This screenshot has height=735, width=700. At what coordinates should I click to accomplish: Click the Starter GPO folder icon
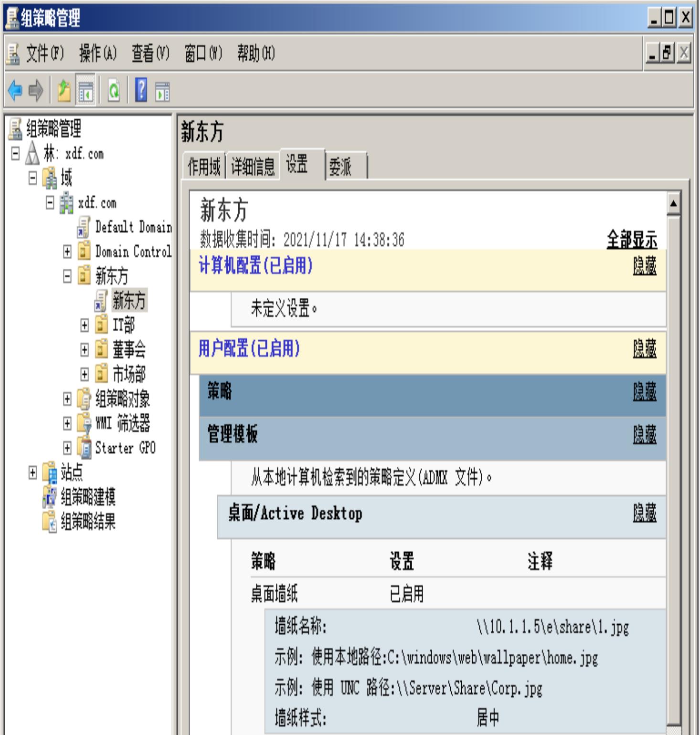tap(85, 448)
